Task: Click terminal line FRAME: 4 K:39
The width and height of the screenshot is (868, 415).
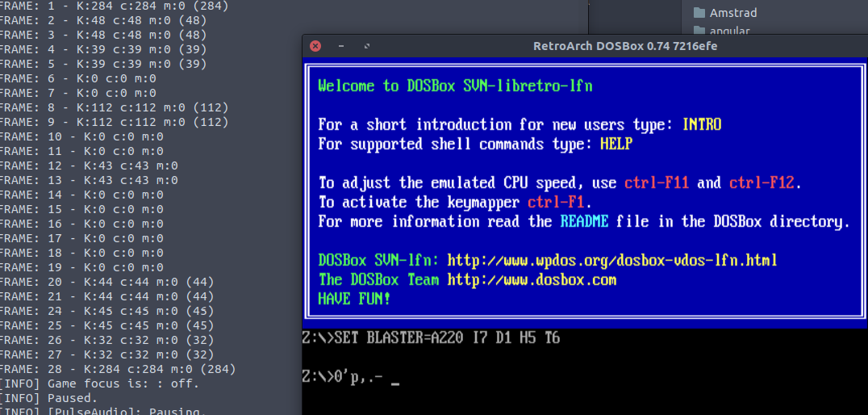Action: pyautogui.click(x=103, y=49)
